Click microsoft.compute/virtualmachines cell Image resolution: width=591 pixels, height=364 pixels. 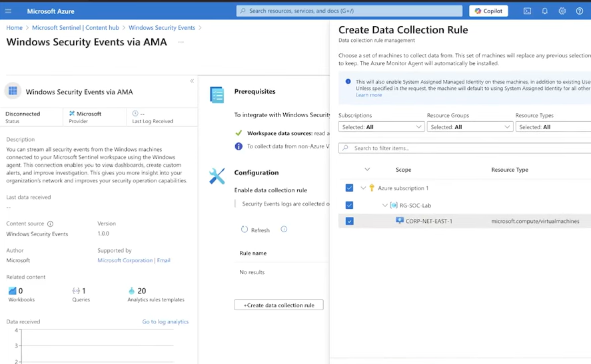tap(535, 222)
